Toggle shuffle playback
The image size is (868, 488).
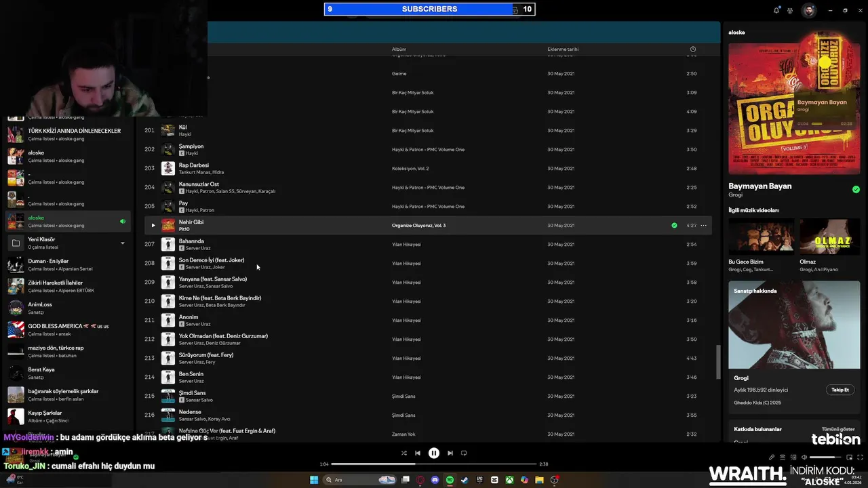pyautogui.click(x=404, y=453)
